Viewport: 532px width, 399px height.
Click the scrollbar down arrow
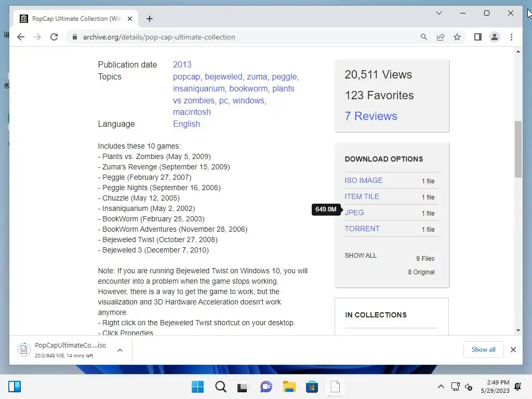tap(518, 330)
